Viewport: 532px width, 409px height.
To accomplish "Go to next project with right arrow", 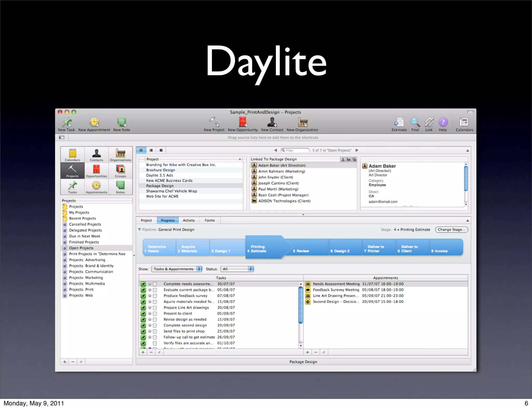I will [357, 150].
